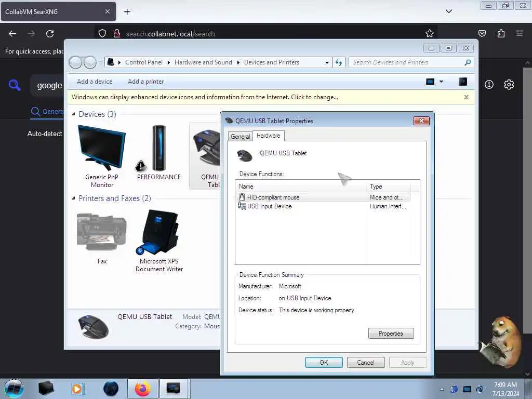Click the enhanced device icons info message

point(205,97)
